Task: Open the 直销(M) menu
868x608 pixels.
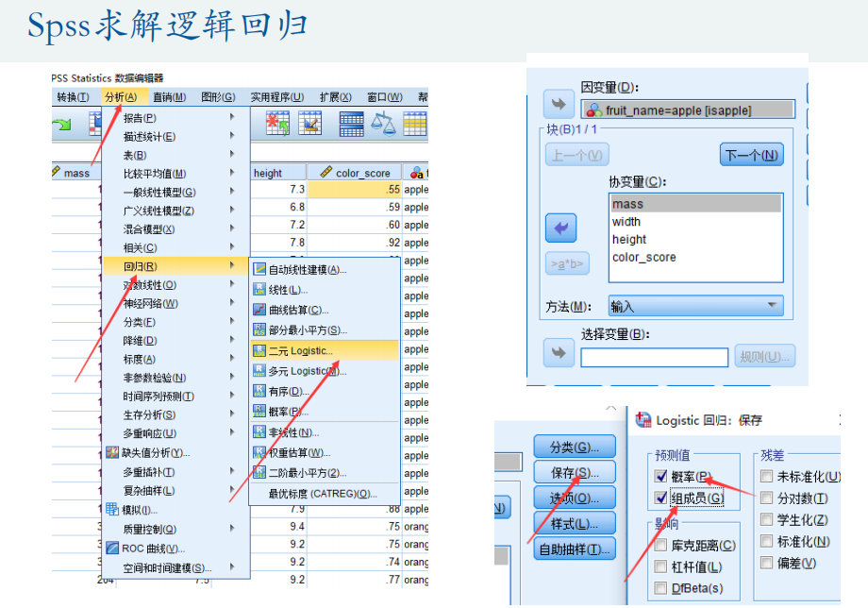Action: (x=170, y=97)
